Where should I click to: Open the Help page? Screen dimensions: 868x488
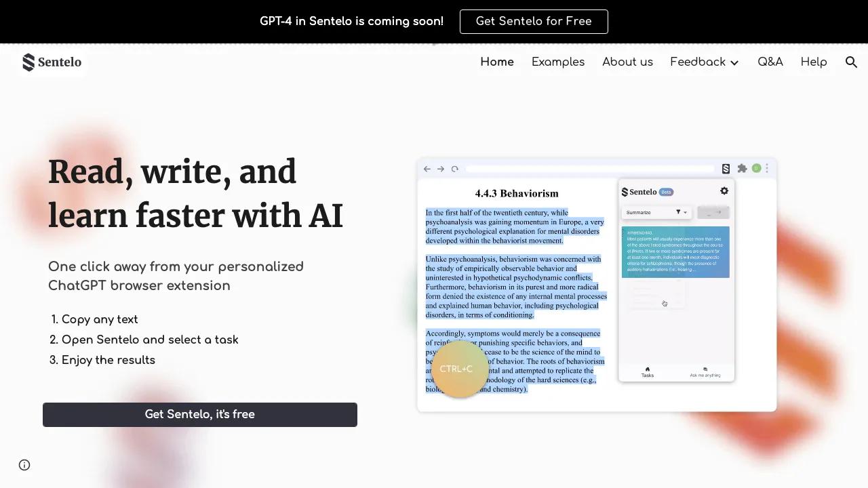(x=814, y=62)
